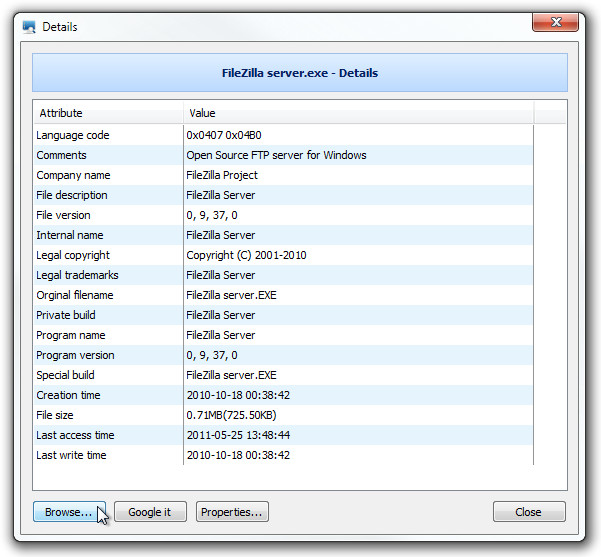This screenshot has width=601, height=557.
Task: Select the Program version attribute
Action: [x=75, y=355]
